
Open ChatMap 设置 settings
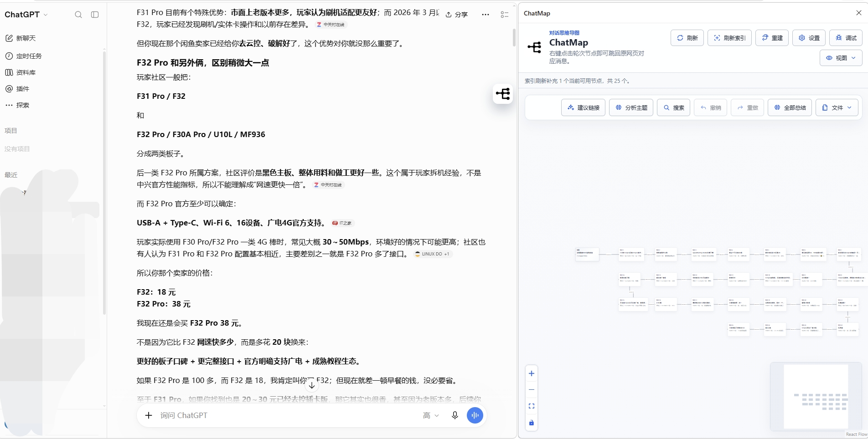[809, 38]
